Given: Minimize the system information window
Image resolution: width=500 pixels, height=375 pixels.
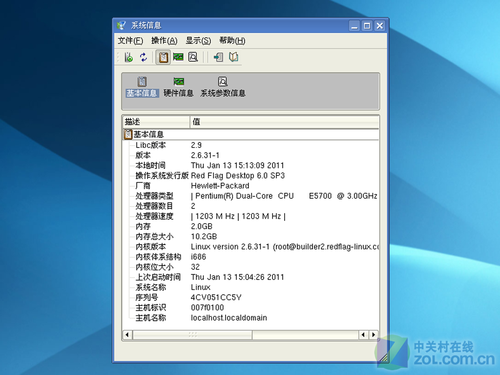Looking at the screenshot, I should click(x=354, y=26).
